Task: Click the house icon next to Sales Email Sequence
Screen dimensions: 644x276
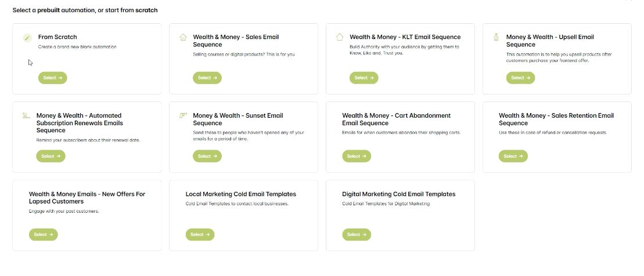Action: point(184,37)
